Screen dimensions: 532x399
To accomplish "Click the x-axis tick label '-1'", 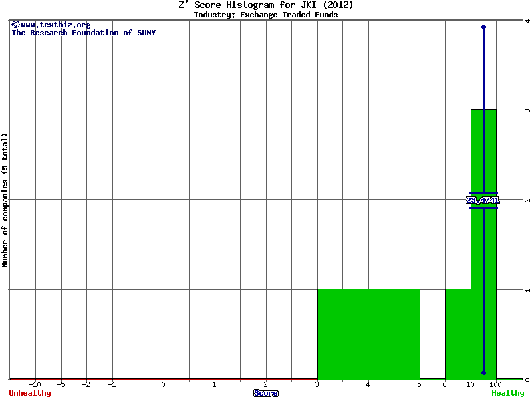I will point(112,384).
